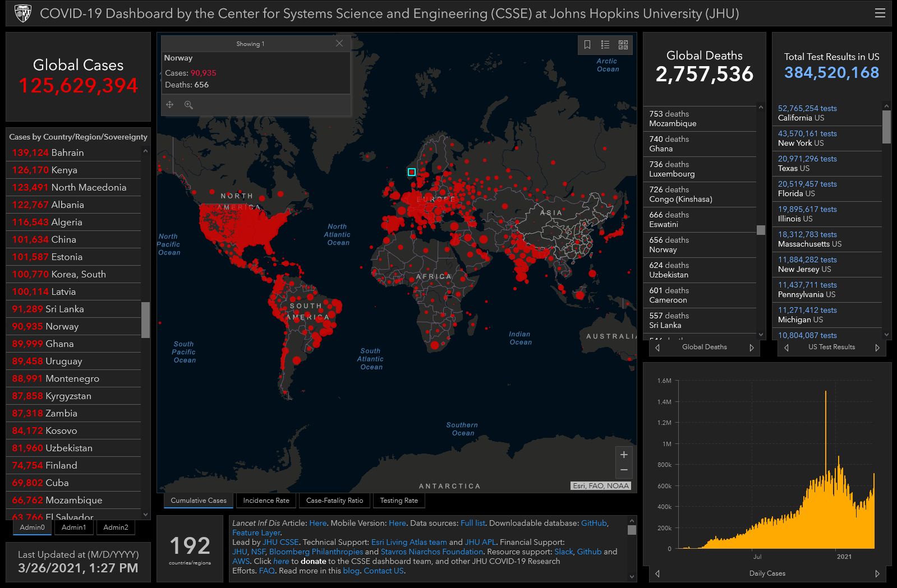Zoom in the map with plus button

point(624,455)
